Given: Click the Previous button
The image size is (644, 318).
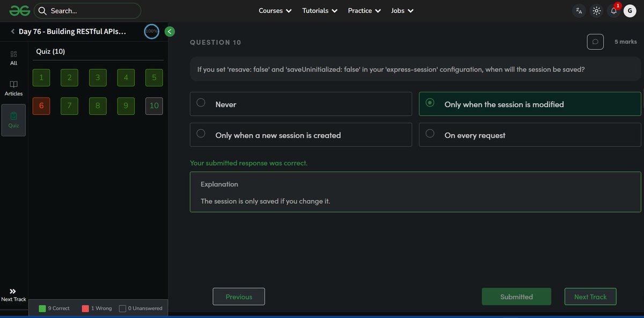Looking at the screenshot, I should click(x=239, y=297).
